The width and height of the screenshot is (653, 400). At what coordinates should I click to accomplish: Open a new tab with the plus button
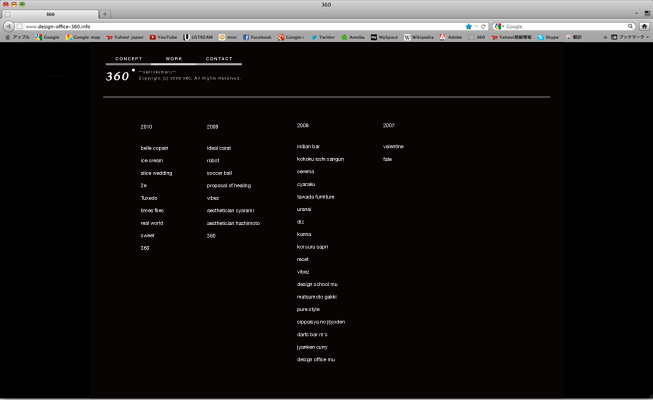coord(105,14)
